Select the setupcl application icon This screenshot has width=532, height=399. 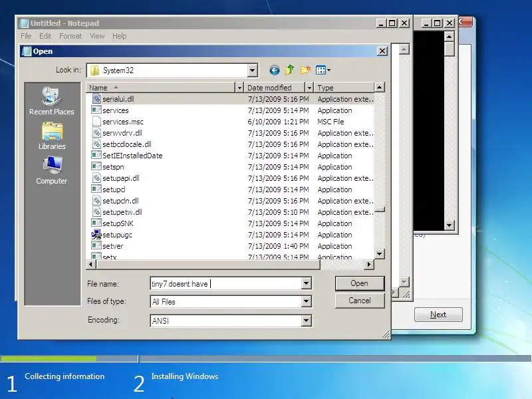(x=96, y=189)
